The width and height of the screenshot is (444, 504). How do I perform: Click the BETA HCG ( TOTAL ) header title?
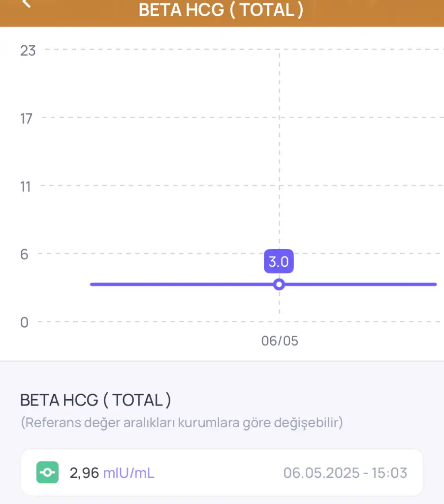point(221,10)
